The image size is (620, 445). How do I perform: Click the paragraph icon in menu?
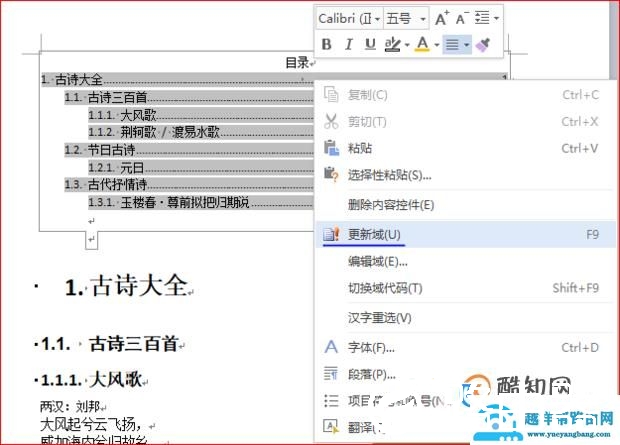[x=331, y=373]
